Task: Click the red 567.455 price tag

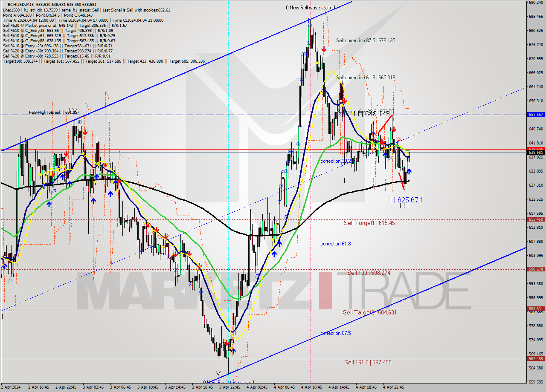Action: [x=536, y=359]
